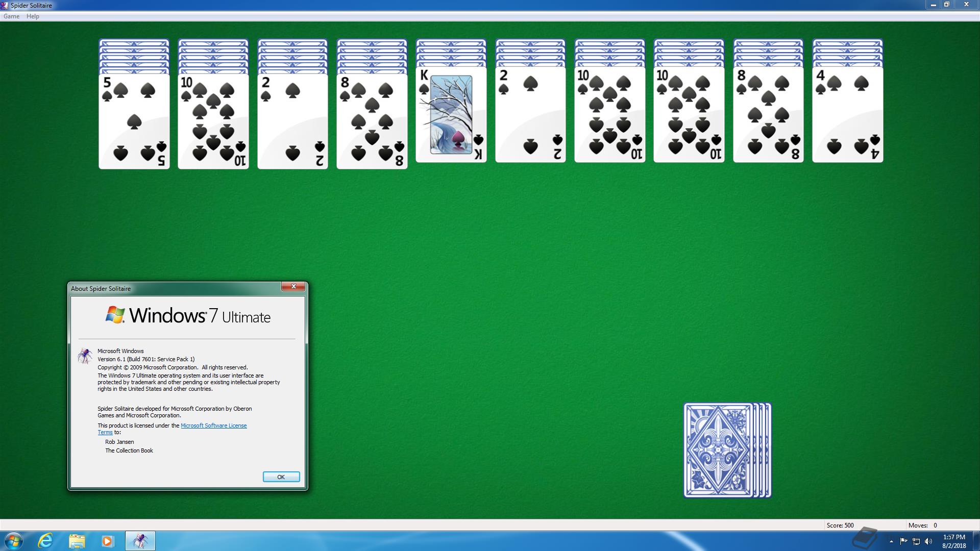
Task: Open Windows Explorer folder from taskbar
Action: point(77,541)
